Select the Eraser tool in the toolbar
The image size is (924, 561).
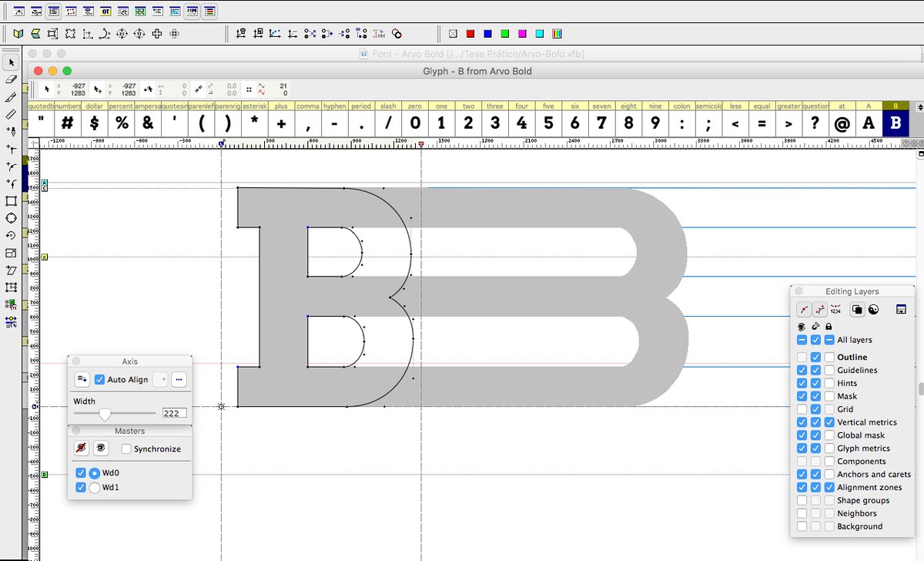[x=10, y=79]
